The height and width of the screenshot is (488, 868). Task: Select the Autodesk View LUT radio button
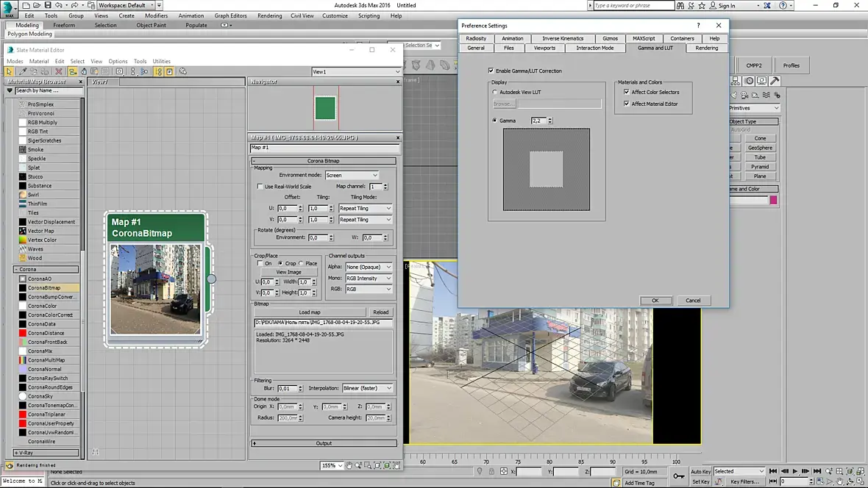click(x=495, y=92)
